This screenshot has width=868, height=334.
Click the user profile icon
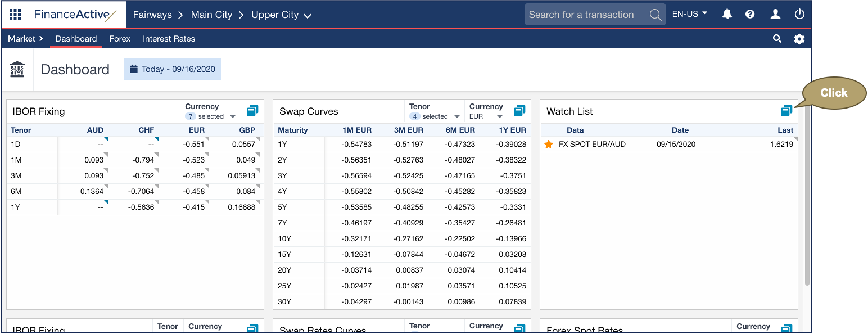tap(775, 14)
